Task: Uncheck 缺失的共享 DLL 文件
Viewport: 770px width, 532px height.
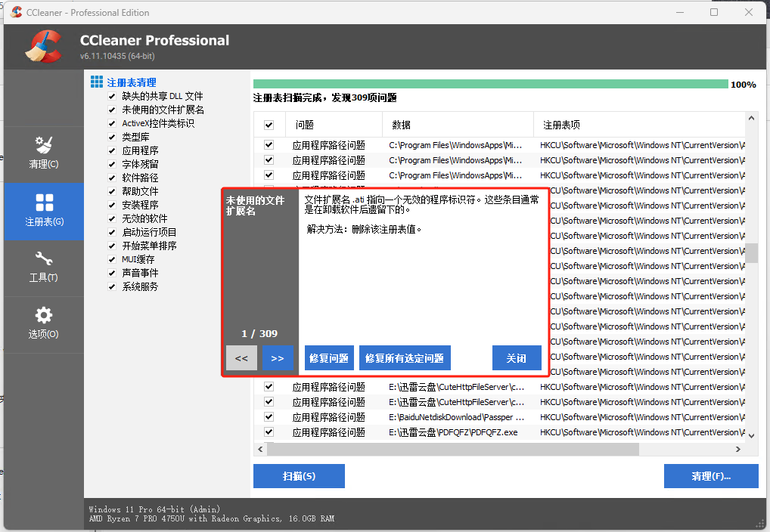Action: pos(112,96)
